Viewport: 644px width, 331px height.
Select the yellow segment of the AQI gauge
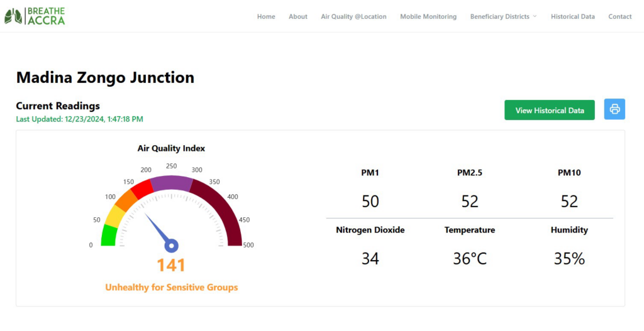[114, 216]
